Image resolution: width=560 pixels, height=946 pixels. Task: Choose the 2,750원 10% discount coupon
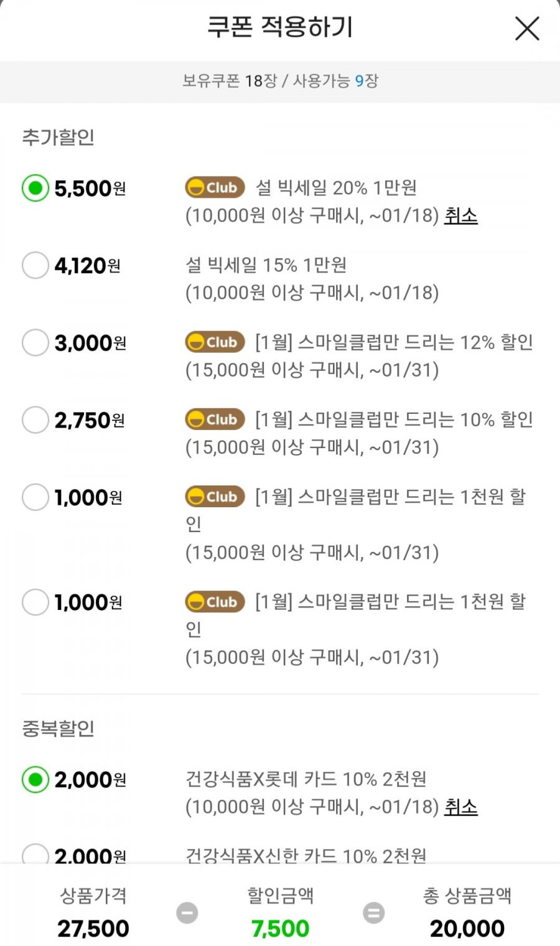35,419
